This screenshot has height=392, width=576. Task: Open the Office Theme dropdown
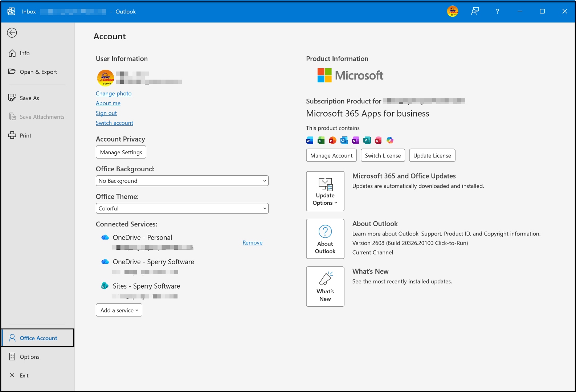coord(182,208)
